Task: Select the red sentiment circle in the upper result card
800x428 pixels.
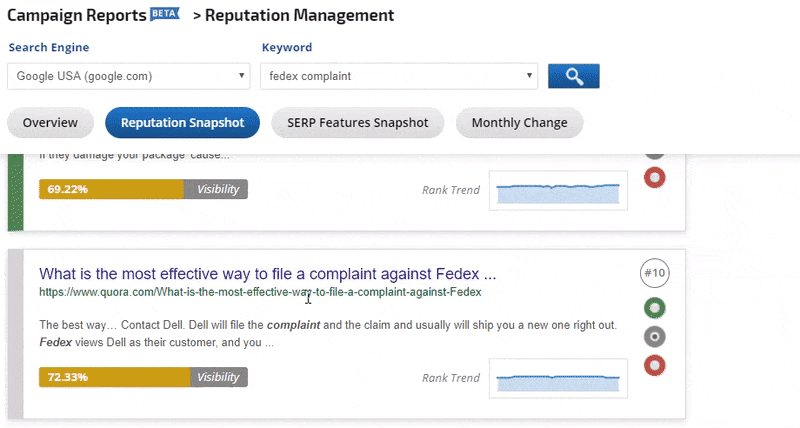Action: (655, 178)
